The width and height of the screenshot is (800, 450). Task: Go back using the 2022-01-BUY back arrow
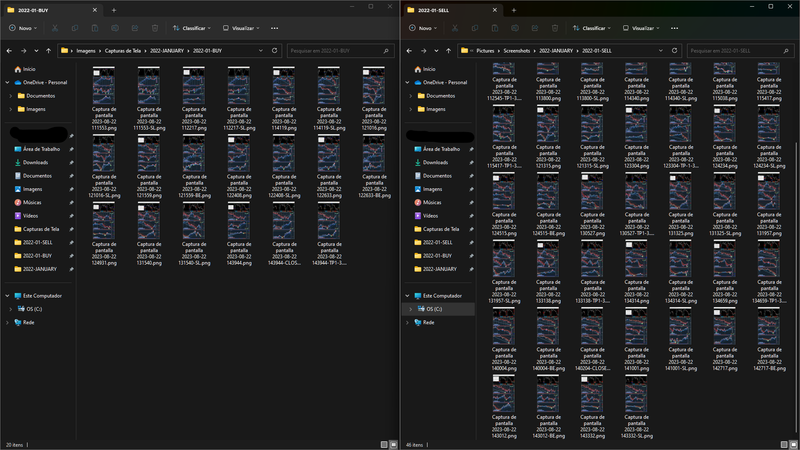click(x=9, y=49)
